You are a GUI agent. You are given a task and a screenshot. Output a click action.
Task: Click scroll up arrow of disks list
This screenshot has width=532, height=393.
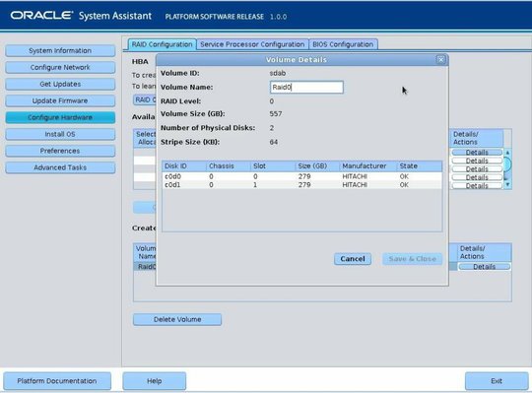coord(507,153)
